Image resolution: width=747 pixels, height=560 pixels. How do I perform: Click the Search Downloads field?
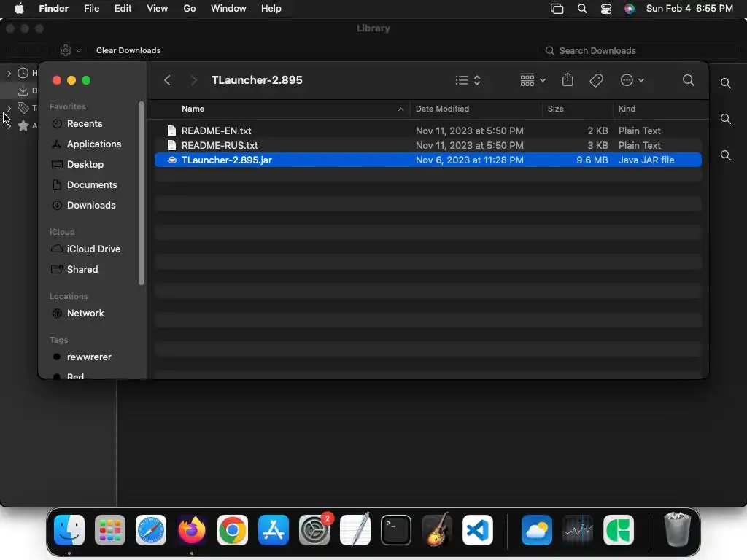tap(641, 50)
